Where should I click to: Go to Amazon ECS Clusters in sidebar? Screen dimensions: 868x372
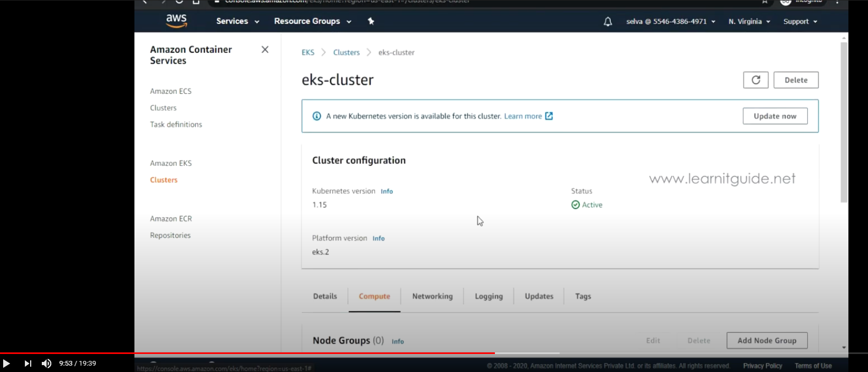click(163, 108)
